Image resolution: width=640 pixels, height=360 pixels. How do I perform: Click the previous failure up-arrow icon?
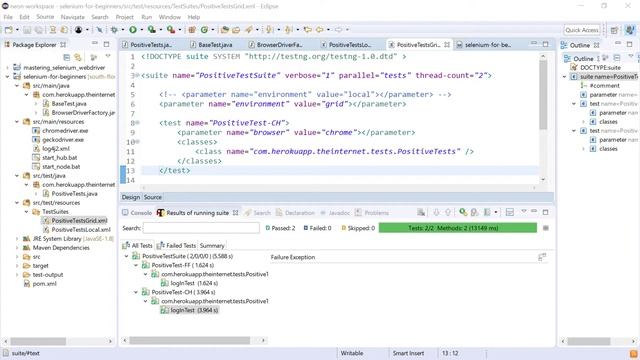click(x=448, y=212)
